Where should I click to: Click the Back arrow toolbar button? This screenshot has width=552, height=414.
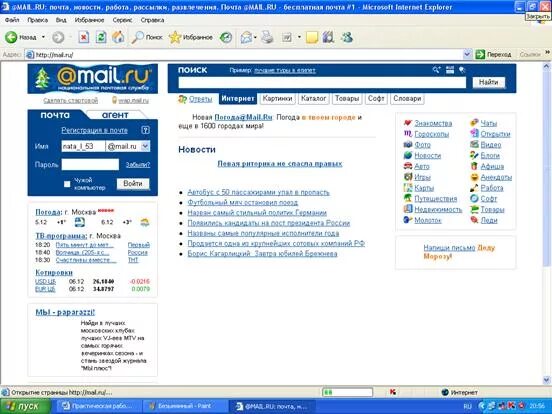[11, 37]
